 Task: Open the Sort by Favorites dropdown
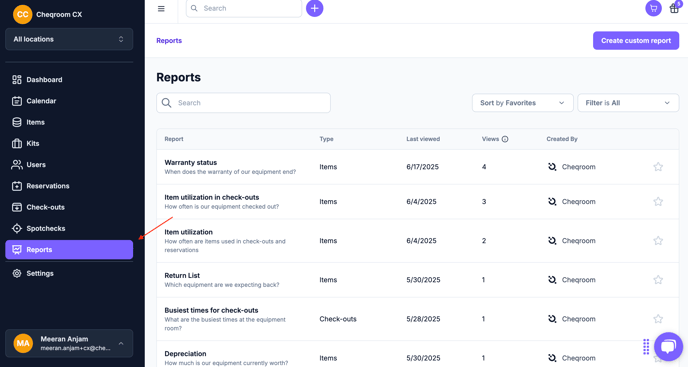[x=522, y=103]
